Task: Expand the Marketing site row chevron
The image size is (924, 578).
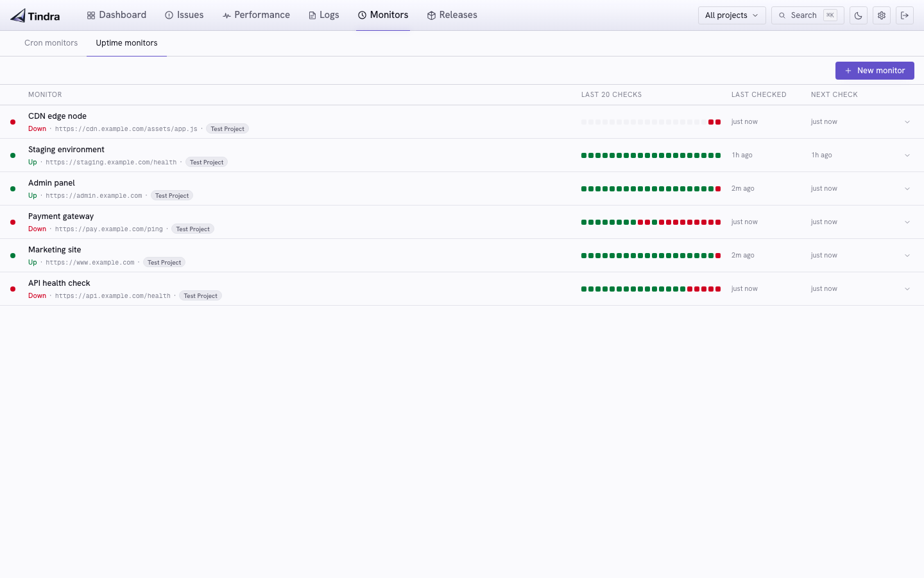Action: [x=907, y=256]
